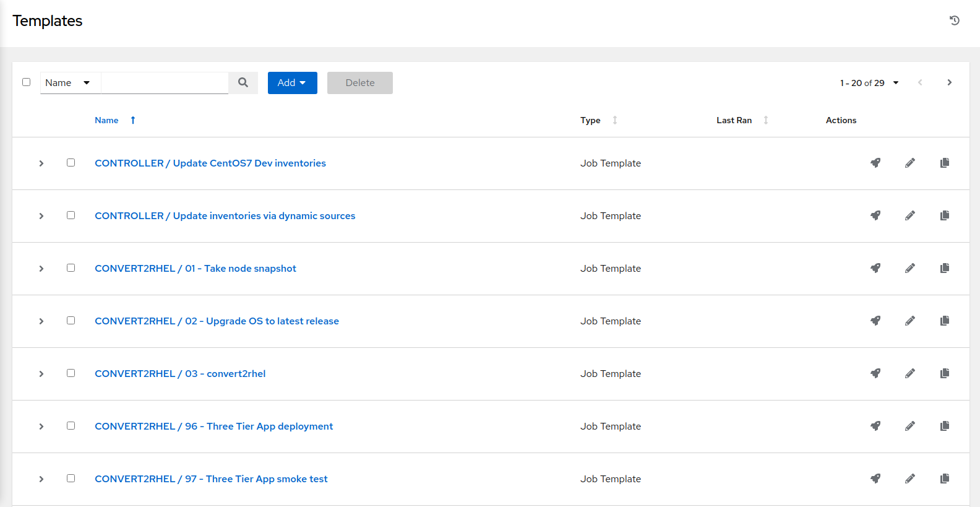Copy 97 - Three Tier App smoke test

[945, 479]
